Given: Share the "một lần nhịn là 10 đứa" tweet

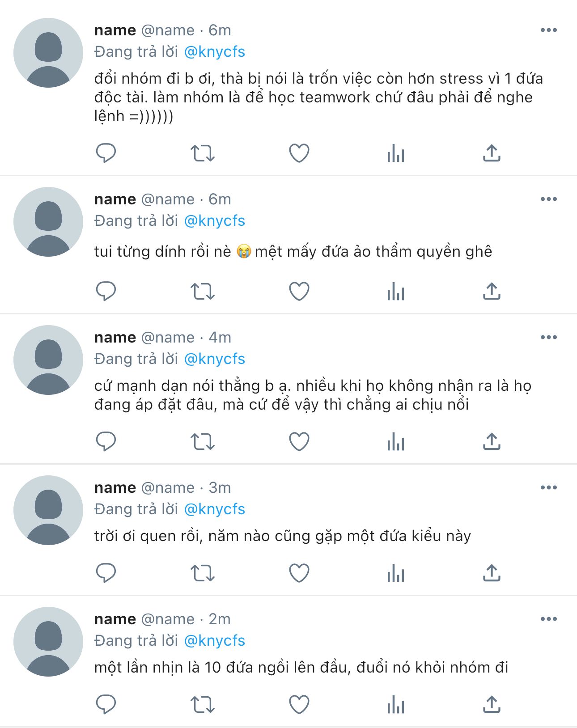Looking at the screenshot, I should [492, 705].
